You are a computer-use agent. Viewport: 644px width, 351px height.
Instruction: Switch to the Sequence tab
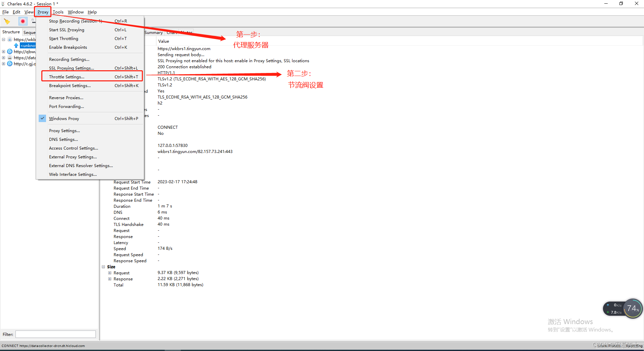point(30,32)
